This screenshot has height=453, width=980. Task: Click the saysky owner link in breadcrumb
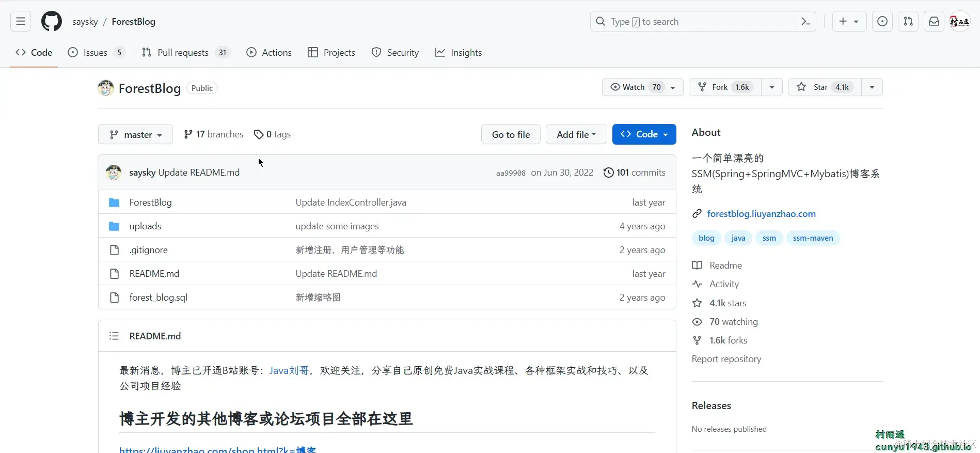85,22
